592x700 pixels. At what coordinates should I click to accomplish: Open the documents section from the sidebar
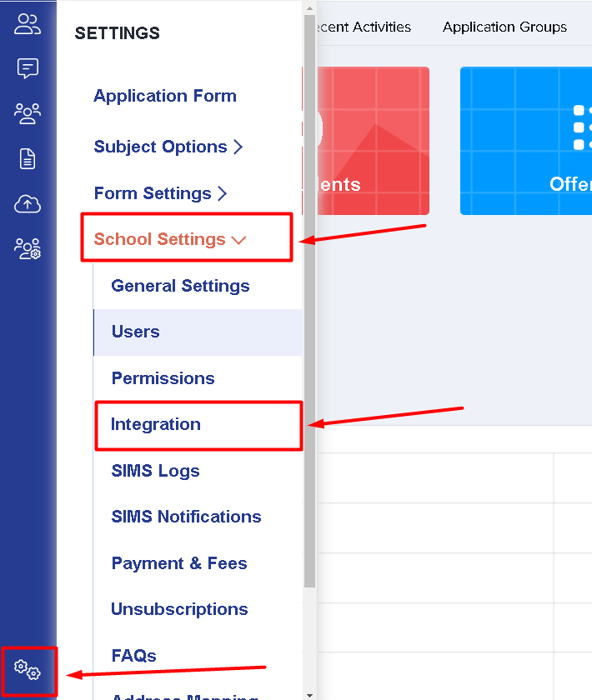(28, 158)
